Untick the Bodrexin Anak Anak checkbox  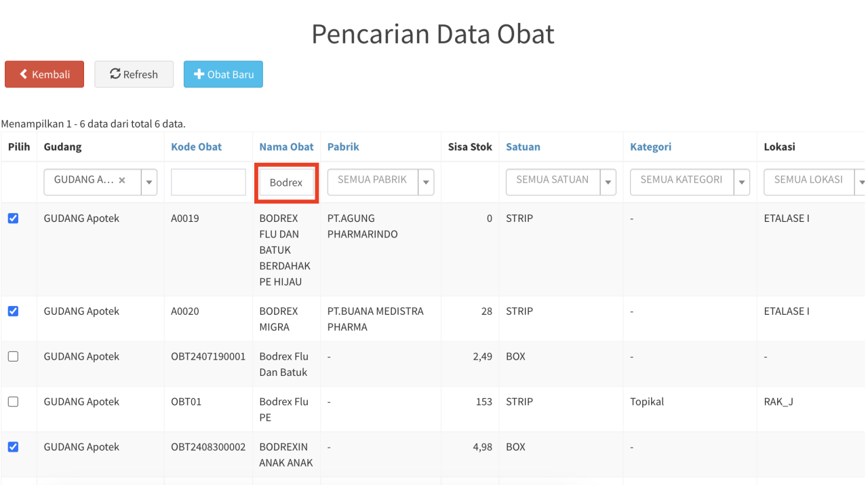click(13, 447)
